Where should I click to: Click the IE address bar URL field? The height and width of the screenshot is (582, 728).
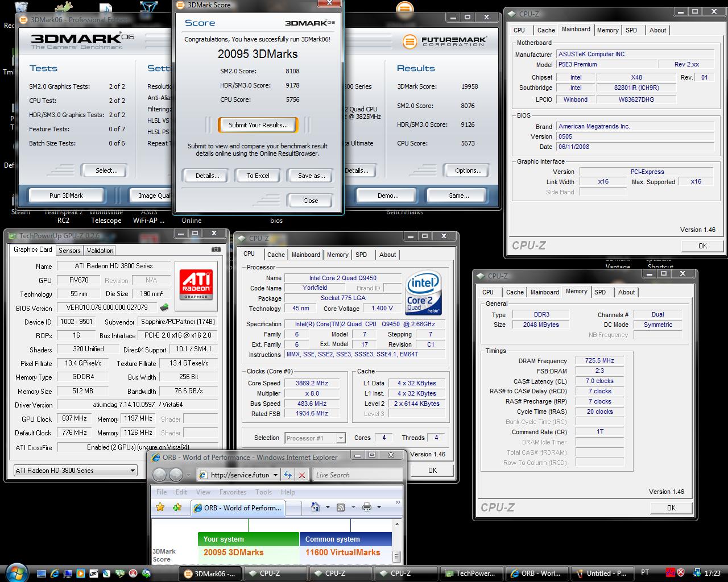tap(238, 475)
